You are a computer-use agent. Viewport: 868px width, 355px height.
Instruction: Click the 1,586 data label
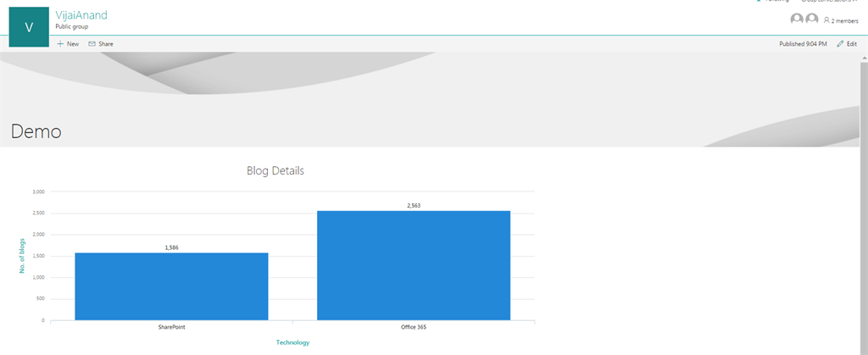click(x=171, y=247)
